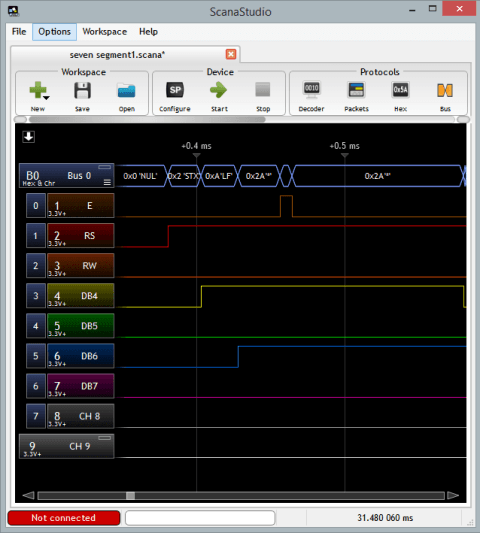480x533 pixels.
Task: Start capture with green arrow
Action: [219, 90]
